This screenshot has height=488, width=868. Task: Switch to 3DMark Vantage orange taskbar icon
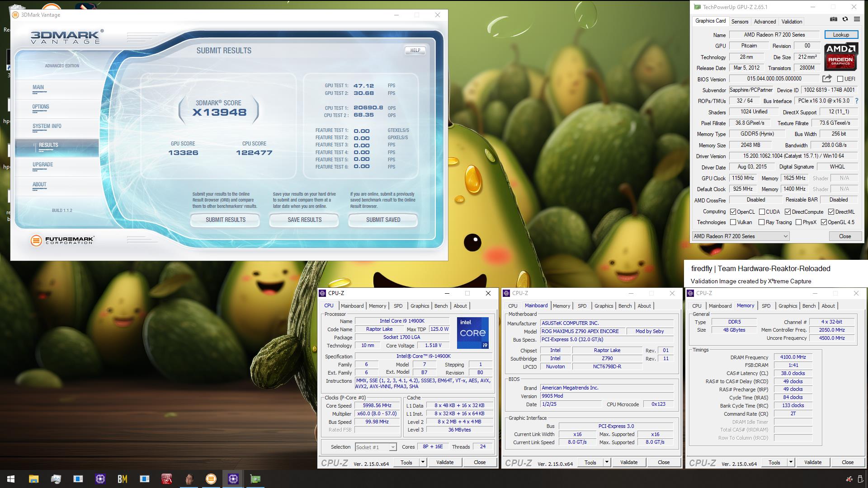(x=211, y=479)
